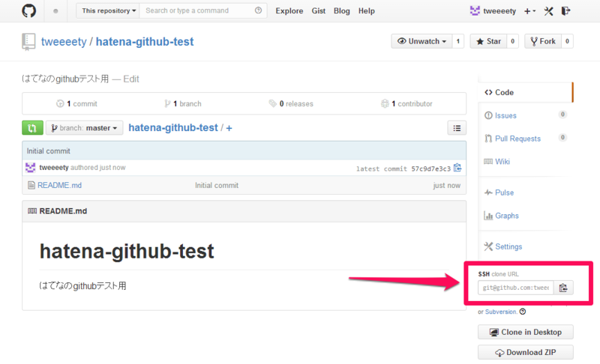The image size is (600, 364).
Task: Open account settings tools icon
Action: [x=549, y=11]
